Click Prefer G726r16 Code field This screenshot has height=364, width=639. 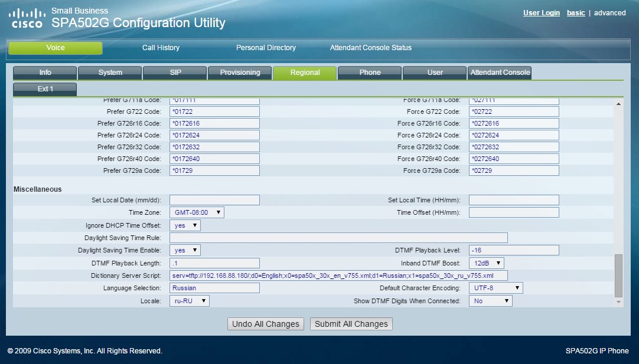214,123
